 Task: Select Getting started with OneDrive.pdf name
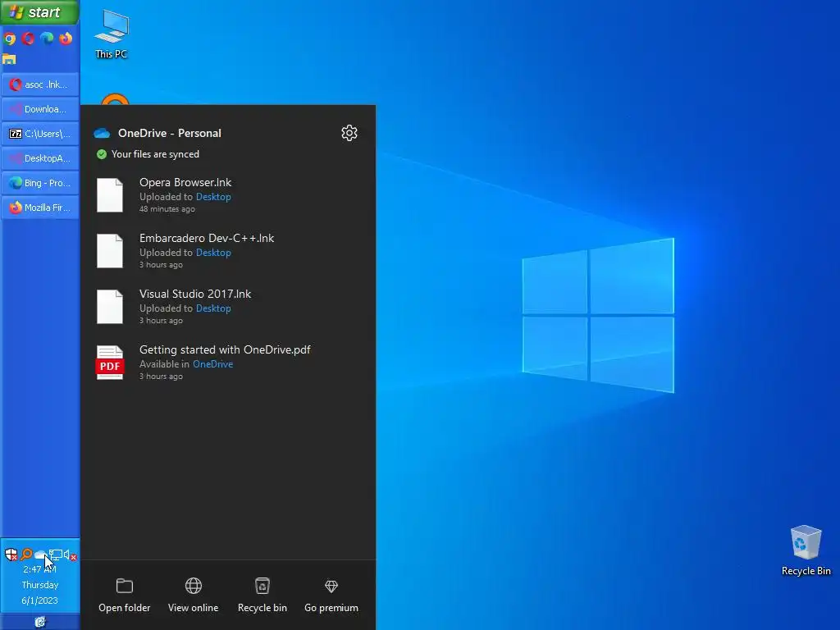(225, 349)
